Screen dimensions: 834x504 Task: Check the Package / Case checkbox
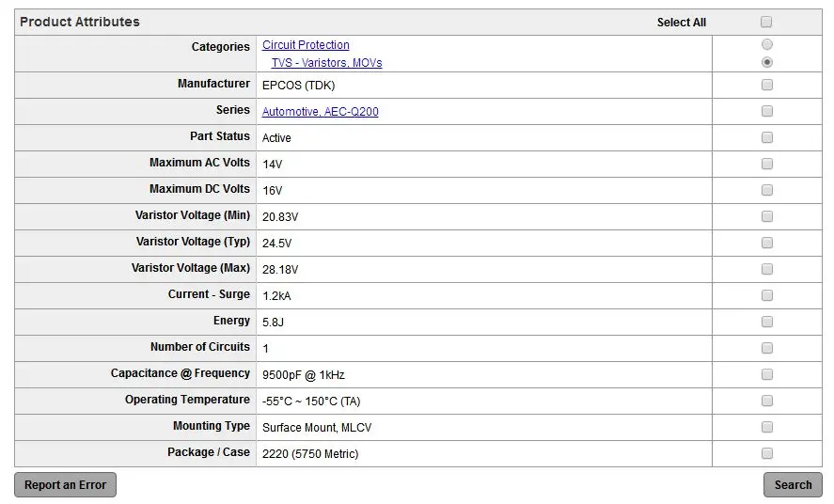click(x=767, y=453)
